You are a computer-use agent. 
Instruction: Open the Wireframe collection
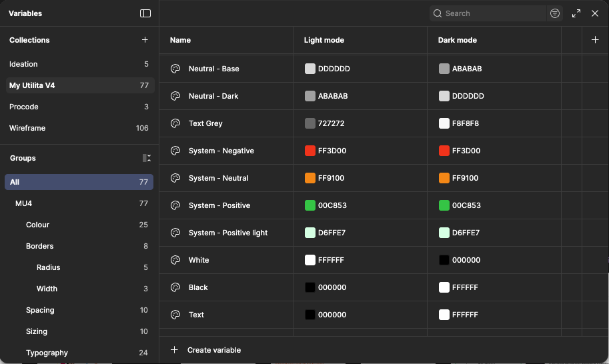79,128
